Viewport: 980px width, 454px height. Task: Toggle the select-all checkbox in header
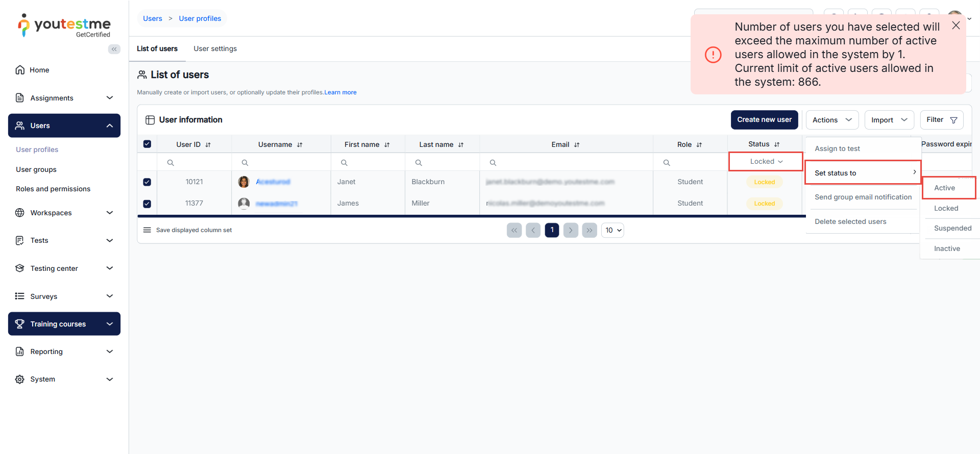coord(147,144)
